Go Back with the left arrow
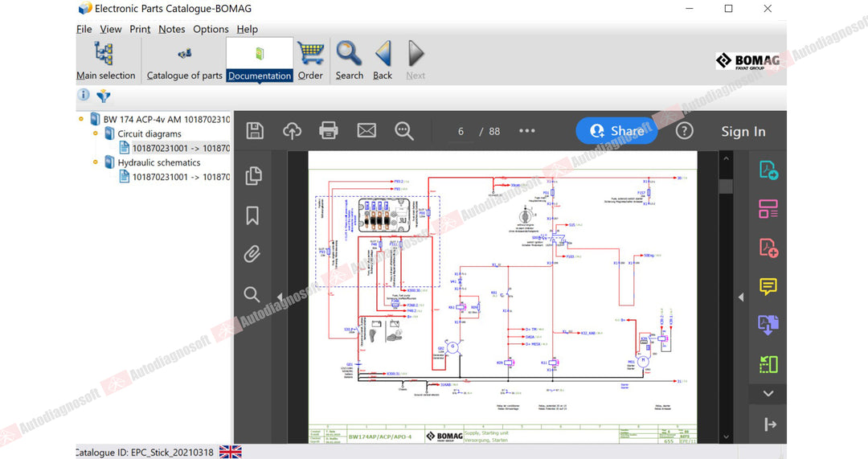The width and height of the screenshot is (868, 459). tap(383, 61)
